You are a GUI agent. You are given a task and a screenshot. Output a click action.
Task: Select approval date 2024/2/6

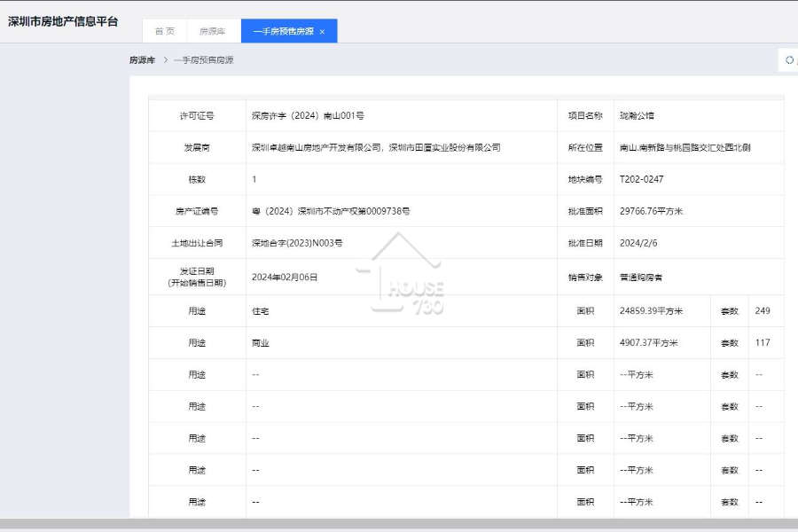638,243
